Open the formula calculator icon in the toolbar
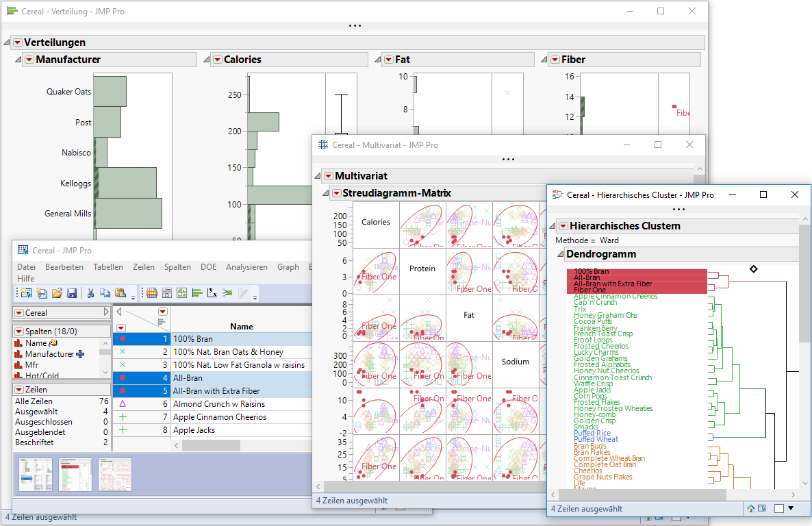The height and width of the screenshot is (526, 812). 166,294
